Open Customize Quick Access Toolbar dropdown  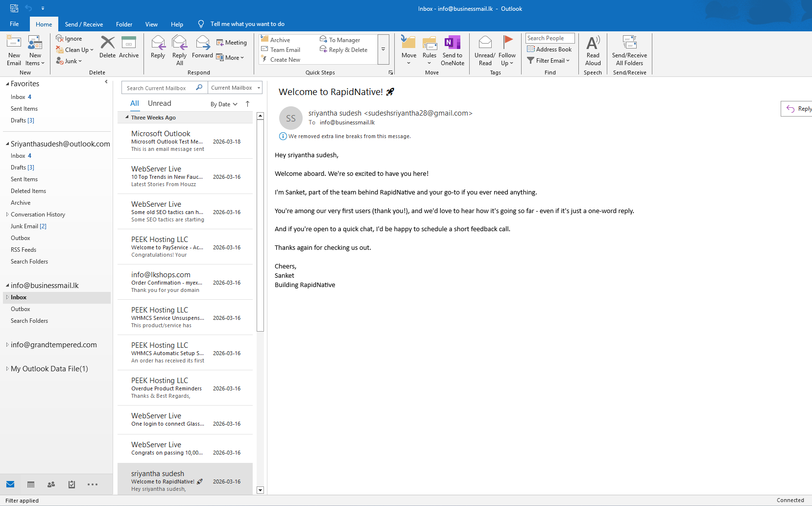43,8
